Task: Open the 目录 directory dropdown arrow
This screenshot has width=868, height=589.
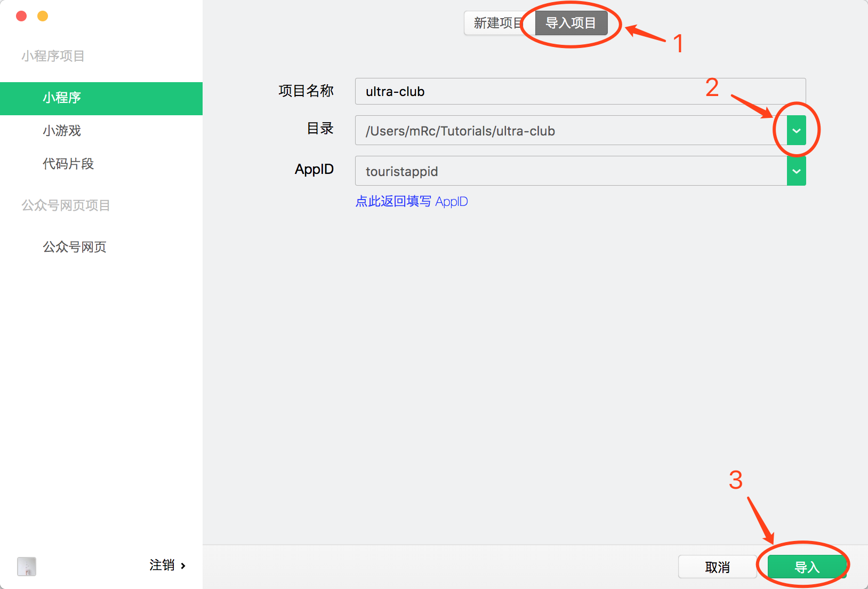Action: (x=796, y=130)
